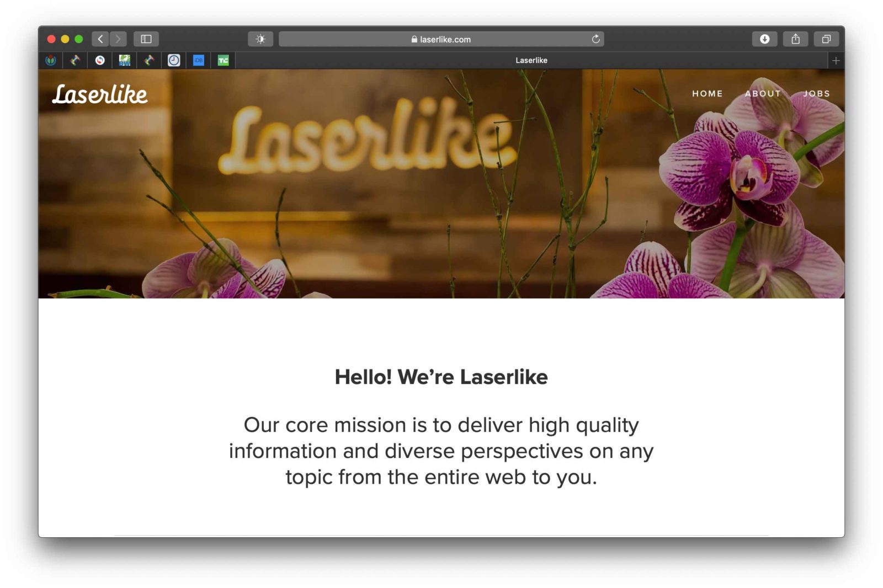Select the Laserlike tab
The height and width of the screenshot is (588, 883).
531,61
